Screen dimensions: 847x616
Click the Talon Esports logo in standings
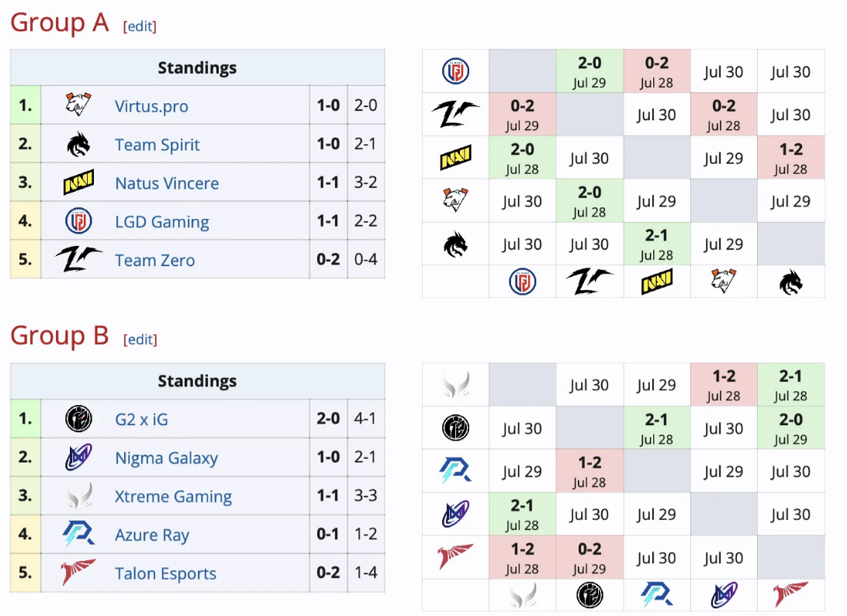click(x=78, y=573)
